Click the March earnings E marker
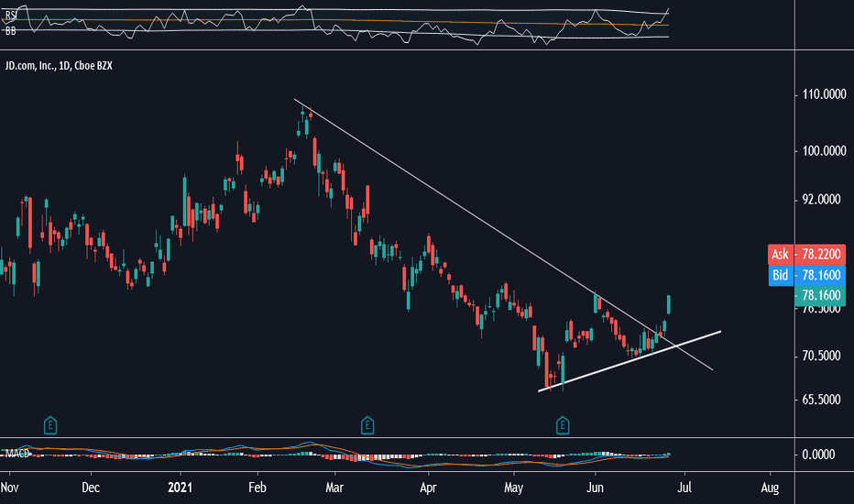The height and width of the screenshot is (504, 854). pyautogui.click(x=367, y=425)
